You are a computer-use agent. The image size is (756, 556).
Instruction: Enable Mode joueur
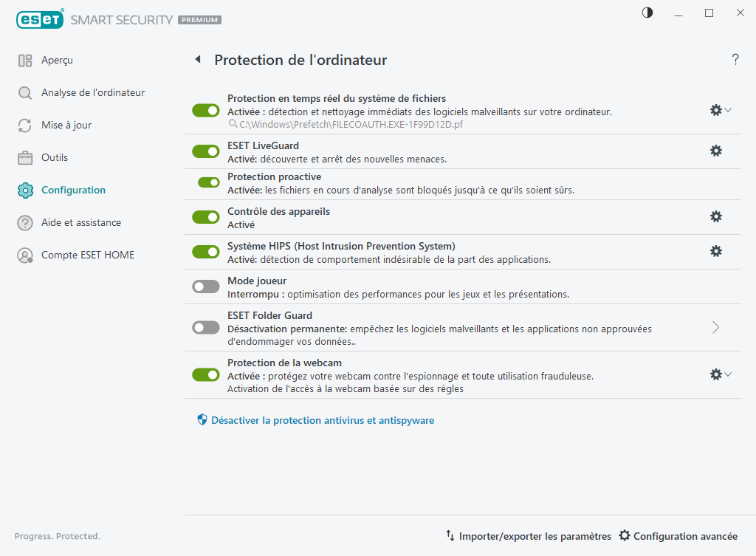coord(205,286)
